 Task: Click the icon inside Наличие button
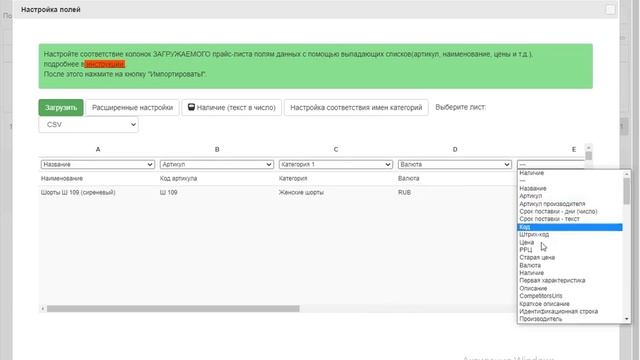coord(191,107)
